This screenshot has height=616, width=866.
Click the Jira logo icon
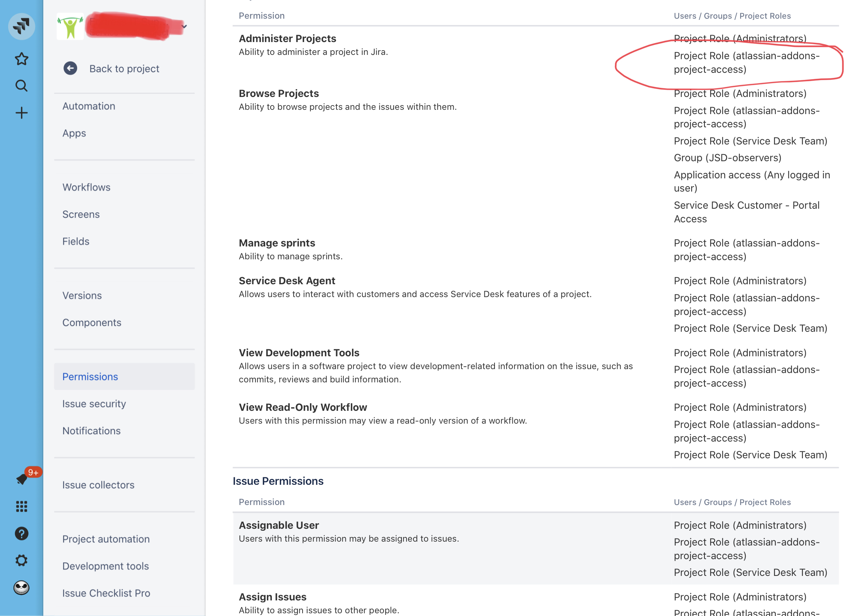click(21, 26)
